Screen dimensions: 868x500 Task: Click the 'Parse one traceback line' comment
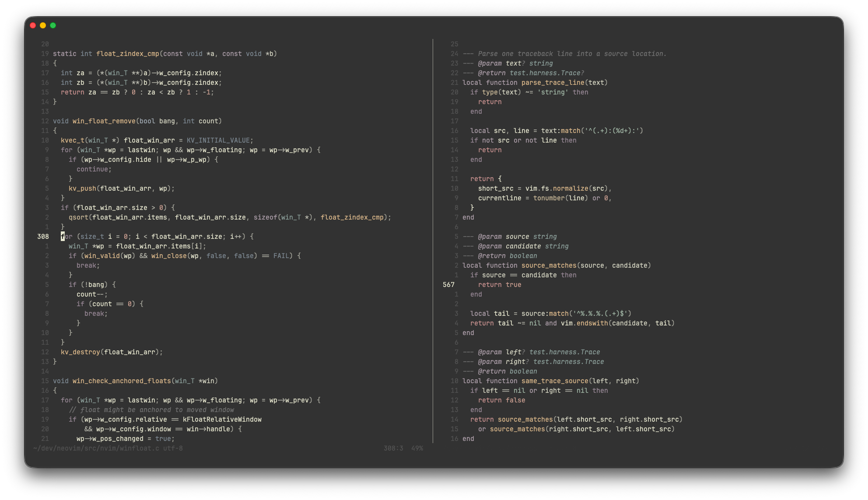(565, 54)
